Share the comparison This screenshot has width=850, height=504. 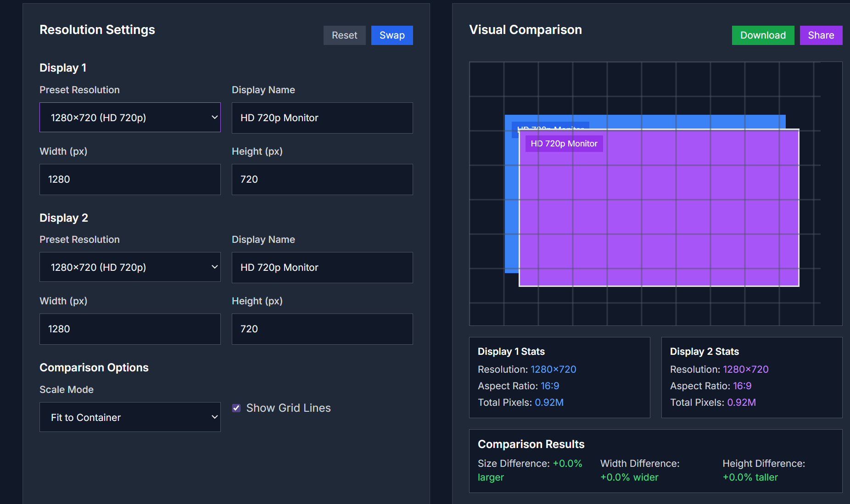coord(821,35)
